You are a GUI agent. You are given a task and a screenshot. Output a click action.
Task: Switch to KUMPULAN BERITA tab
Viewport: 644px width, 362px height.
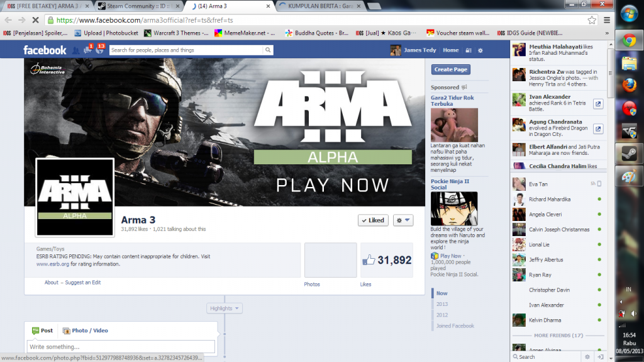320,6
